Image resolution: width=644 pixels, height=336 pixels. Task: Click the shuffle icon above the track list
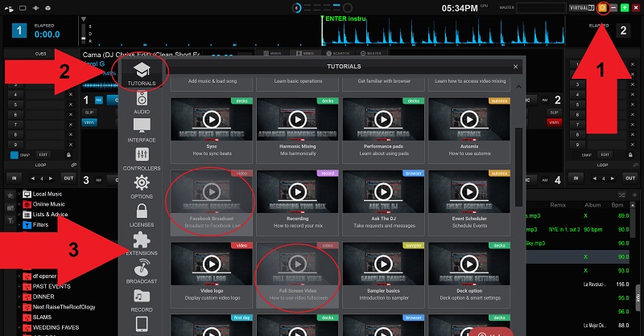coord(621,195)
